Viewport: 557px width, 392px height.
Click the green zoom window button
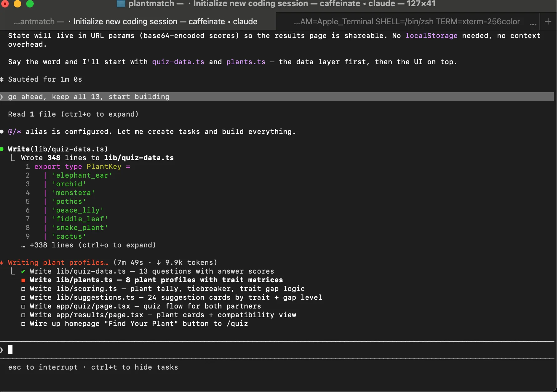pos(30,3)
